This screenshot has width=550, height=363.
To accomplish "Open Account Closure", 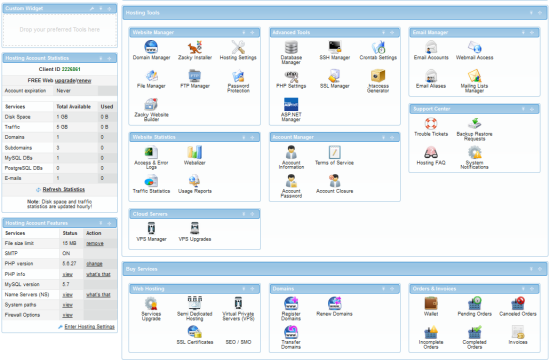I will tap(335, 184).
